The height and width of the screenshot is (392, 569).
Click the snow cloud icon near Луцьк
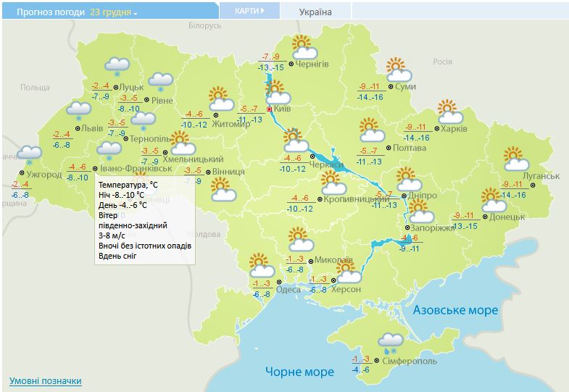click(117, 64)
